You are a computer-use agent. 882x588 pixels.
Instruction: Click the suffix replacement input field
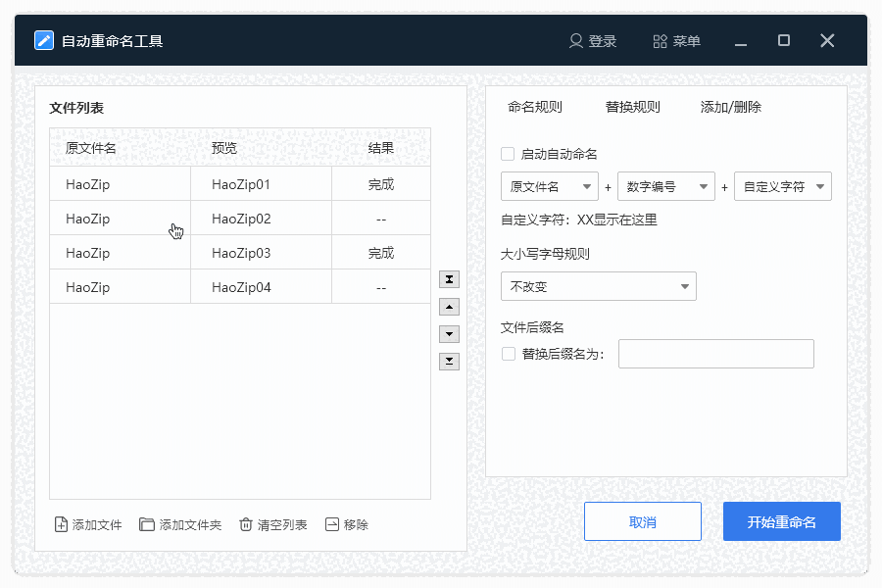715,354
